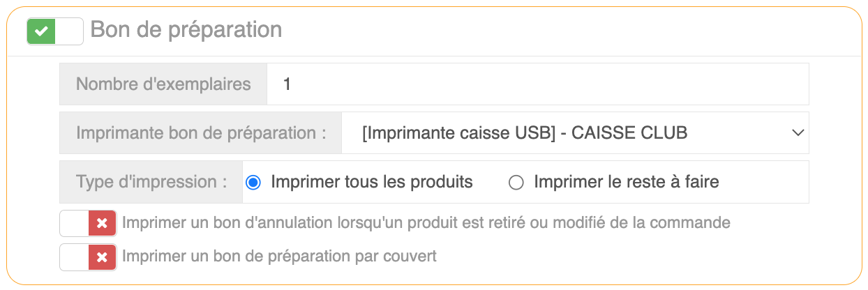Screen dimensions: 868x290
Task: Click the chevron arrow of the printer select
Action: pyautogui.click(x=798, y=132)
